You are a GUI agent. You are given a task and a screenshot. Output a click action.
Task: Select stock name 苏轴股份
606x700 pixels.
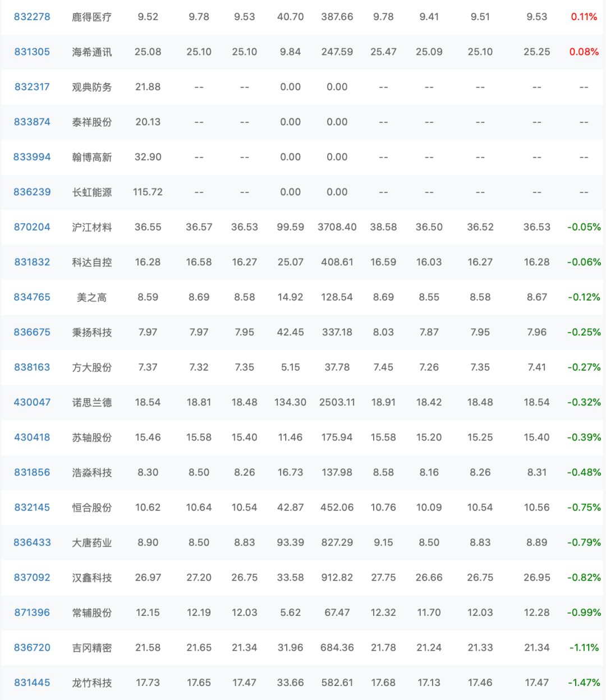tap(92, 437)
